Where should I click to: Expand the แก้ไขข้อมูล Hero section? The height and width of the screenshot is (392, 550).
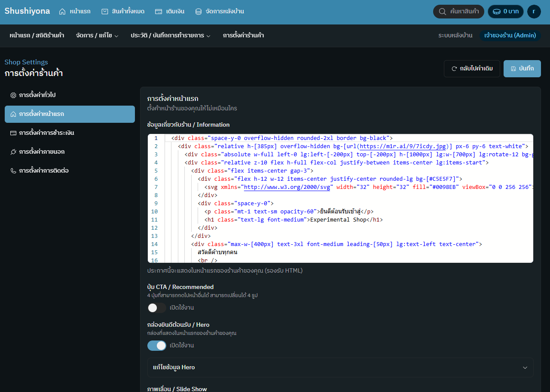pyautogui.click(x=340, y=368)
